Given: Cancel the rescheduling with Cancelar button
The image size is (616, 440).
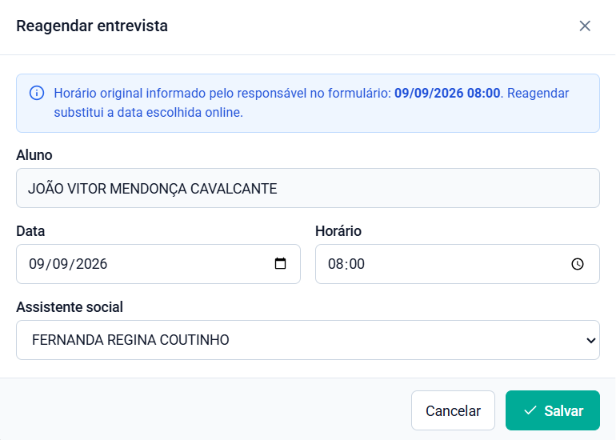Looking at the screenshot, I should tap(453, 411).
